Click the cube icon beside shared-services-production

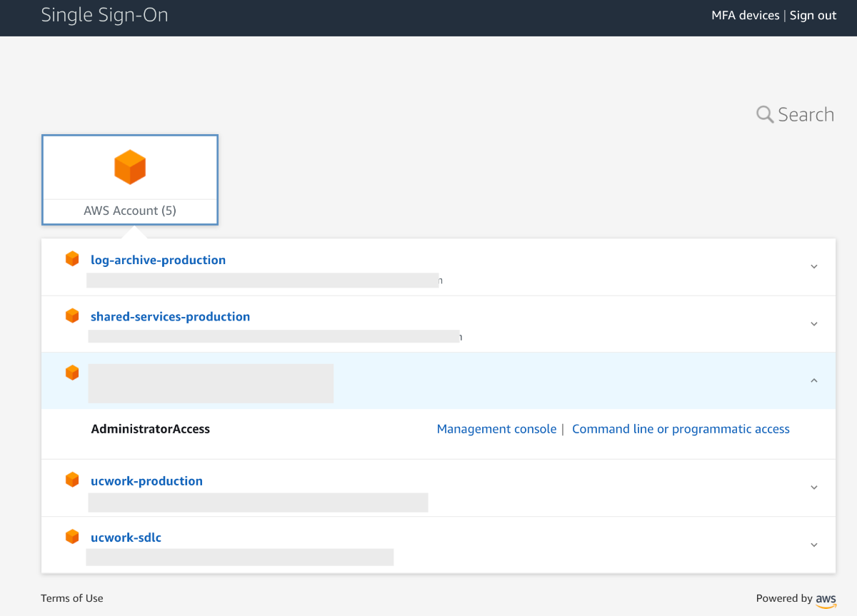(72, 315)
